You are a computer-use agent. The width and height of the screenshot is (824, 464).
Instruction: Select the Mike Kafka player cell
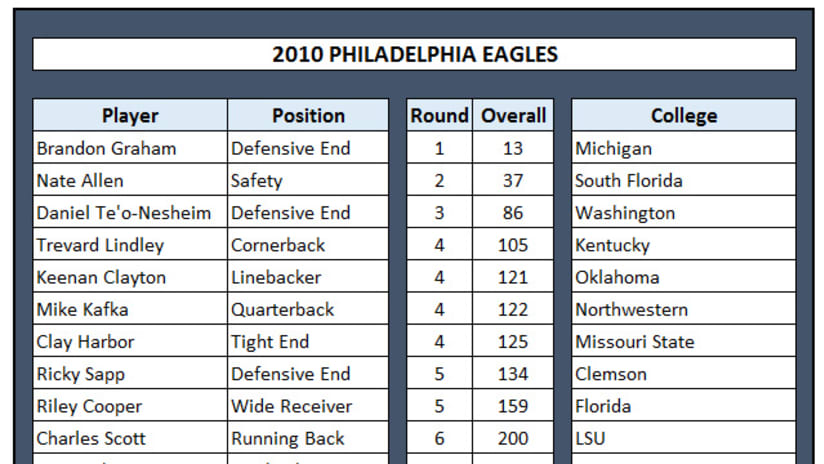[130, 310]
